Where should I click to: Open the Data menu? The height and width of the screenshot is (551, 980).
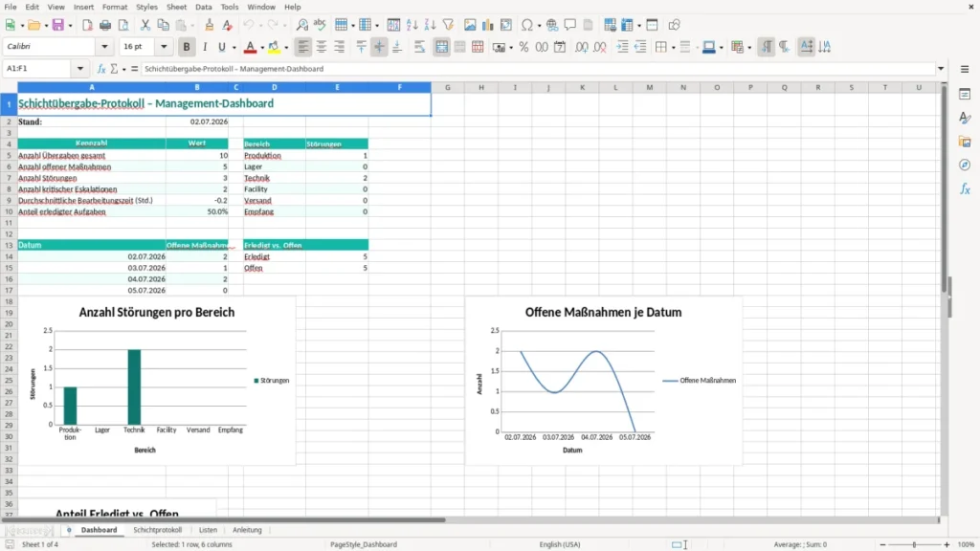pos(204,7)
